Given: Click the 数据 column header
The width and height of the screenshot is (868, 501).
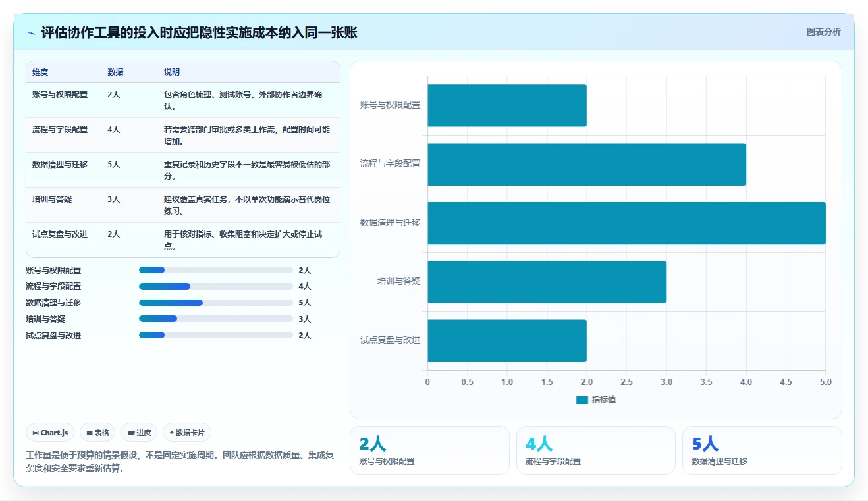Looking at the screenshot, I should tap(115, 72).
